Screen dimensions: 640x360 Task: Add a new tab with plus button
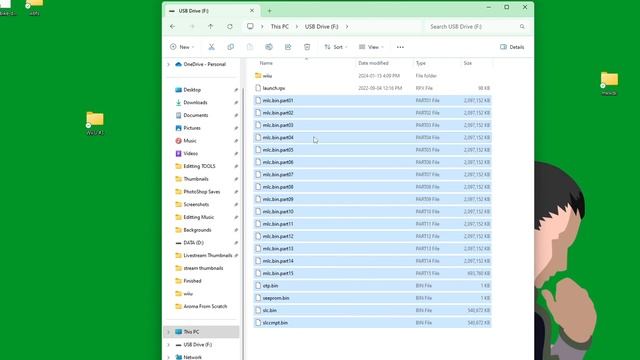click(x=269, y=11)
